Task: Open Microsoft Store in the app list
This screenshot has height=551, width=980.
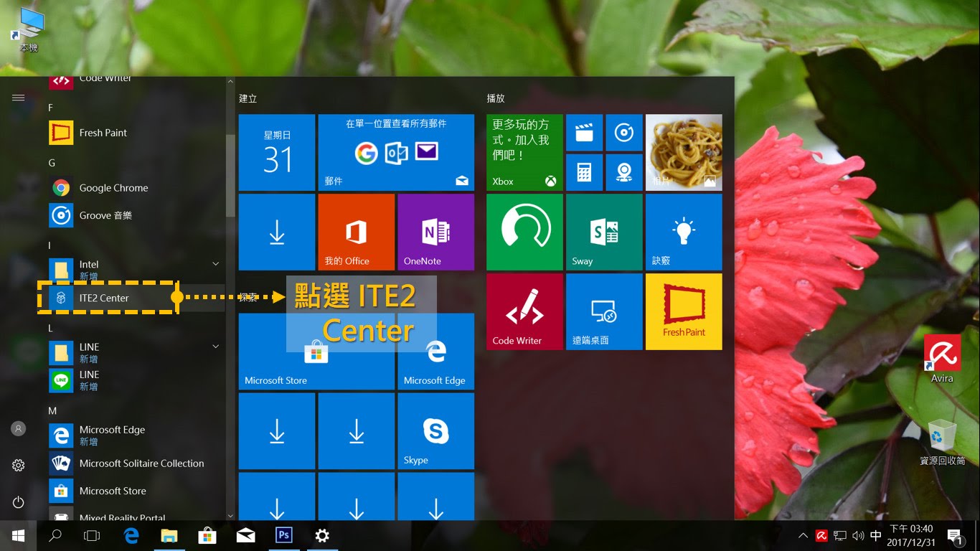Action: point(136,491)
